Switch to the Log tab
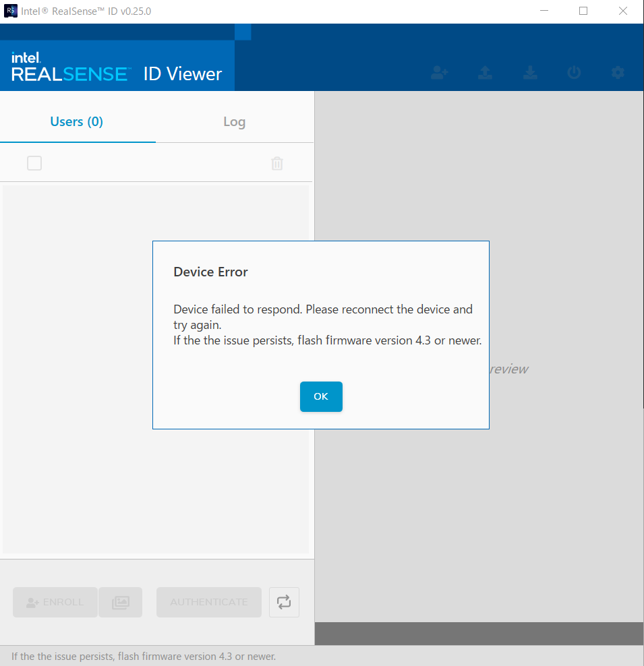Image resolution: width=644 pixels, height=666 pixels. pos(235,122)
